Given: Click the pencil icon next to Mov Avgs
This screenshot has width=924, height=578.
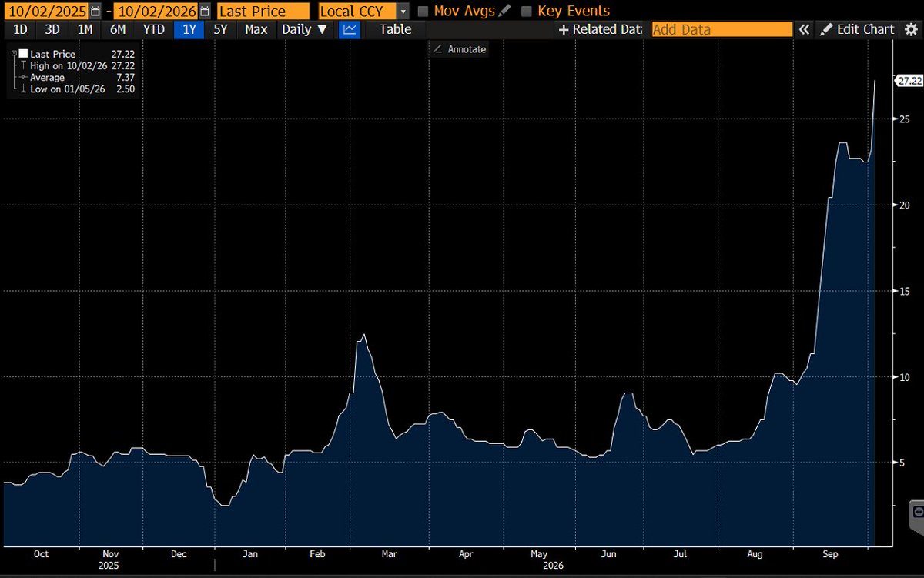Looking at the screenshot, I should click(504, 11).
